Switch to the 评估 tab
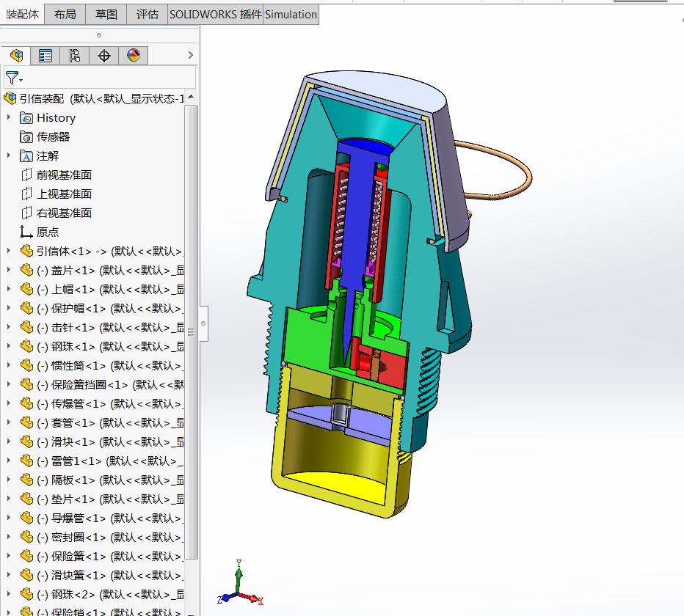This screenshot has width=684, height=616. click(x=147, y=15)
